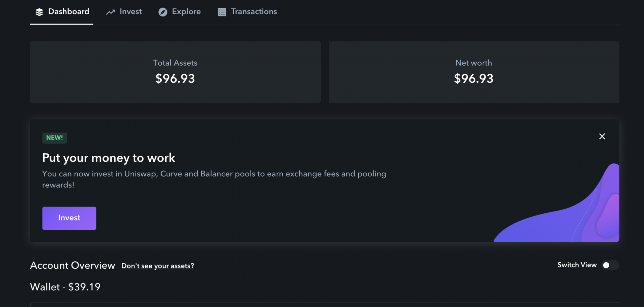Go to the Invest tab
Viewport: 644px width, 307px height.
pyautogui.click(x=124, y=12)
